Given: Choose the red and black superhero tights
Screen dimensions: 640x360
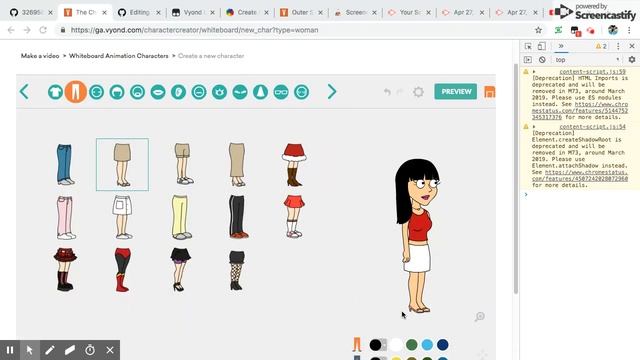Looking at the screenshot, I should 122,270.
